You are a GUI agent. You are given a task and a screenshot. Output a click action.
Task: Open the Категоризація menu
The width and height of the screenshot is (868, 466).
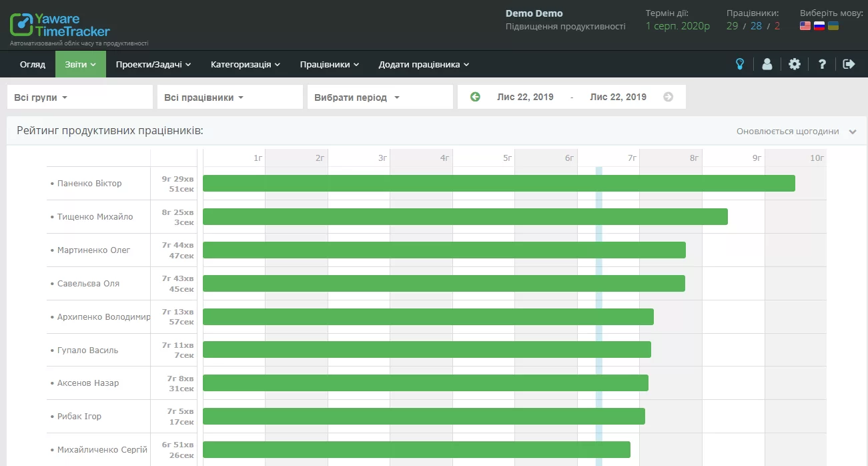(245, 65)
